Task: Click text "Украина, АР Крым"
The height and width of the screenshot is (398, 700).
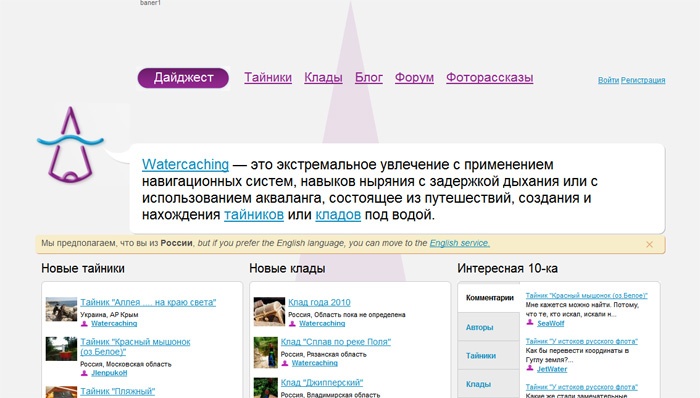Action: click(x=109, y=315)
